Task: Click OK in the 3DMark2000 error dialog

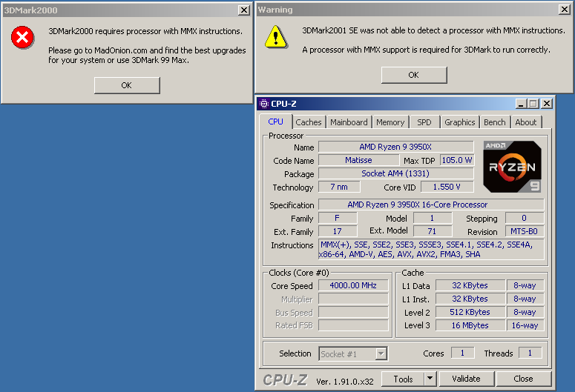Action: tap(127, 85)
